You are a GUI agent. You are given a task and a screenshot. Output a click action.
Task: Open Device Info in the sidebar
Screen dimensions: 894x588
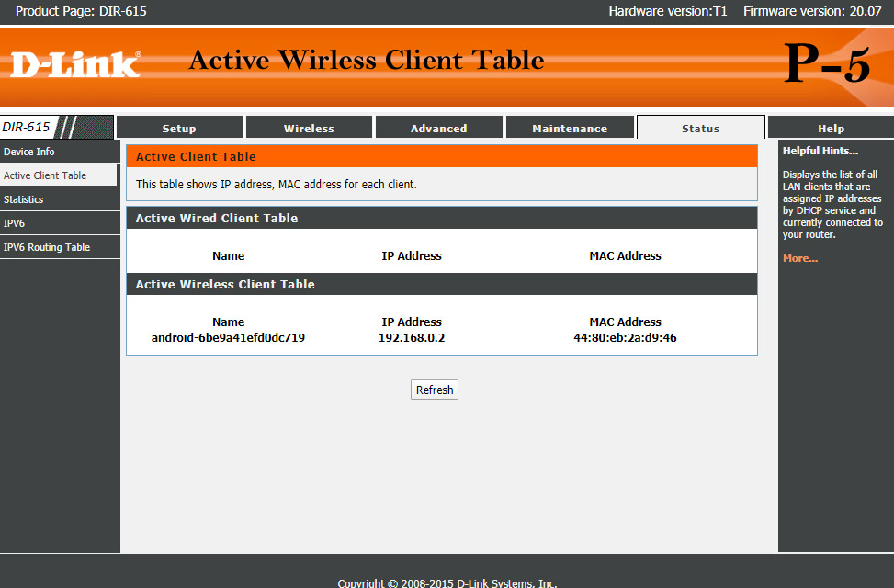click(29, 152)
